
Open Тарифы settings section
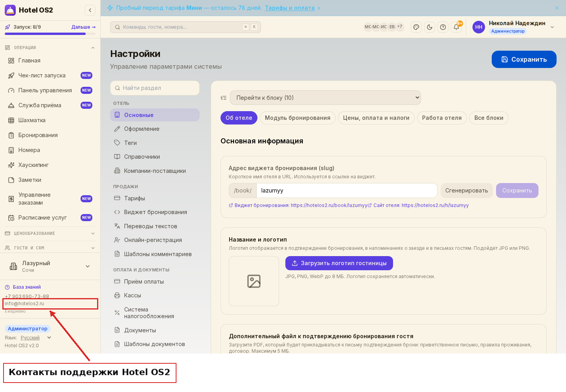(155, 198)
